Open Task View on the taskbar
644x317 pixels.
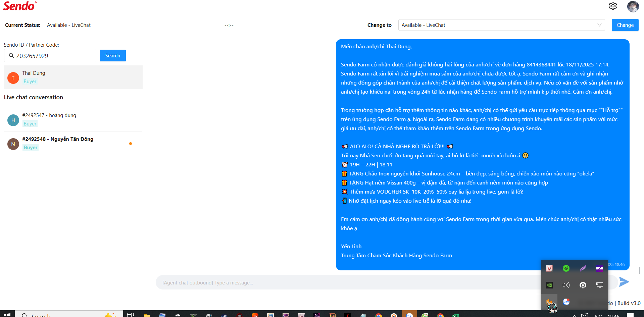pos(131,315)
